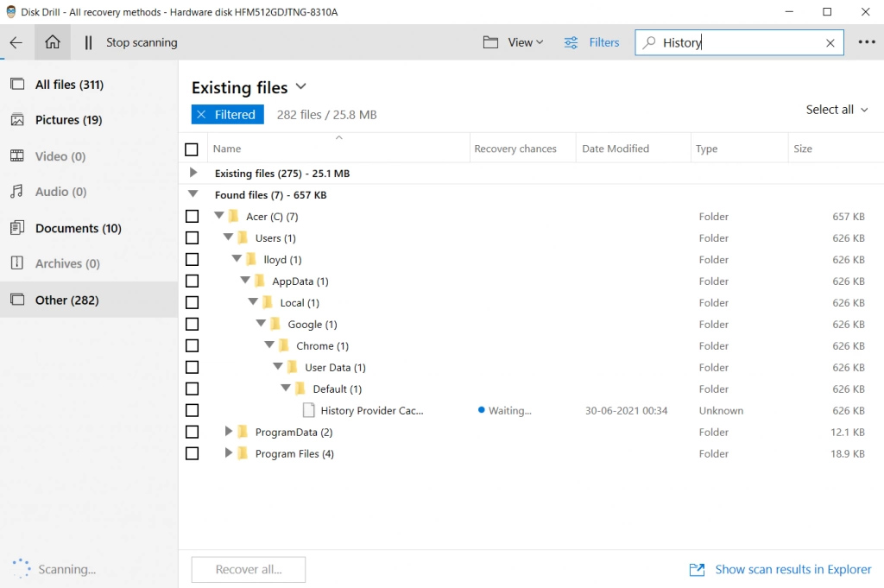Screen dimensions: 884x588
Task: Open the View dropdown menu
Action: [x=526, y=42]
